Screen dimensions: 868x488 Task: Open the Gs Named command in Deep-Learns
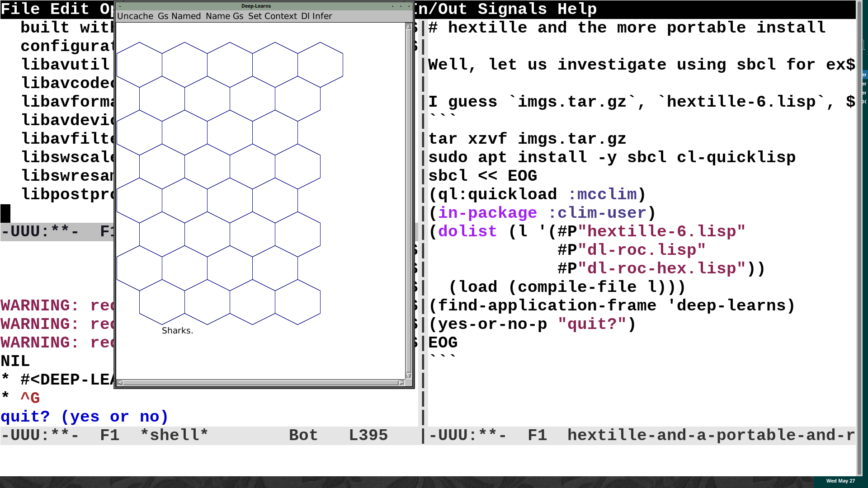point(179,16)
